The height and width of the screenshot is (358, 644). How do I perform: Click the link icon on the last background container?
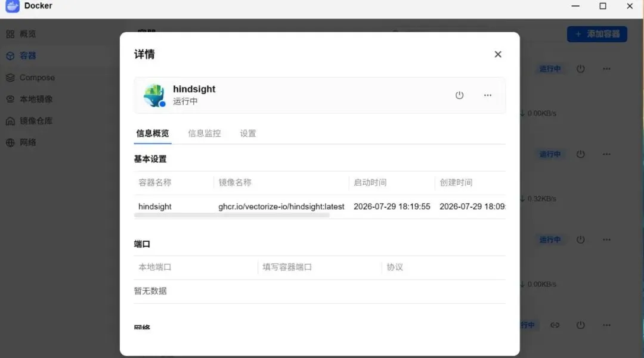tap(555, 325)
